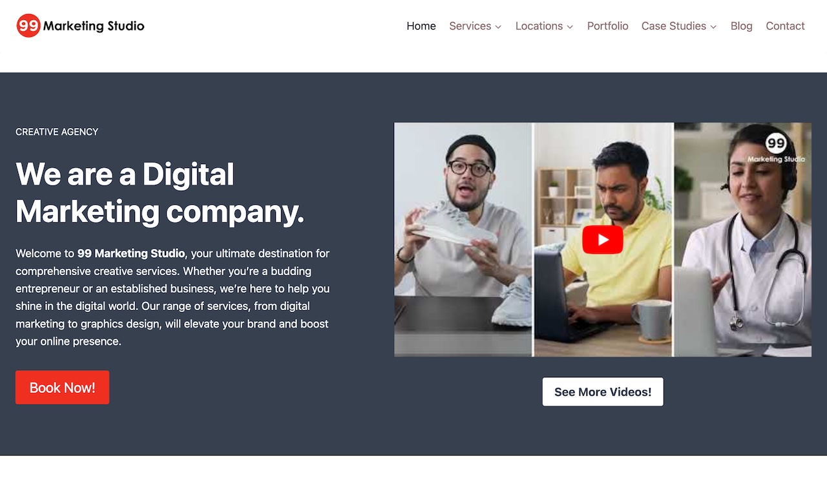Click the 99 watermark in video corner
Screen dimensions: 827x504
point(776,148)
